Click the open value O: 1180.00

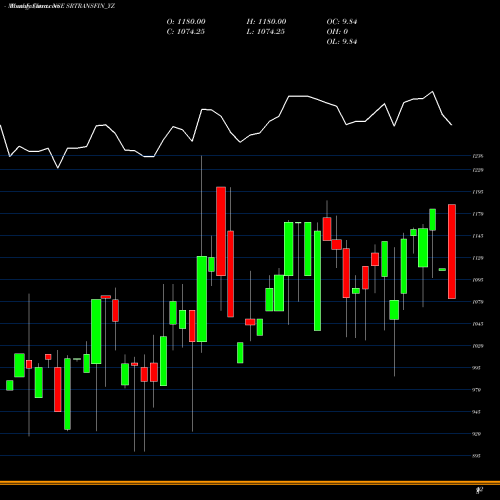pos(186,22)
